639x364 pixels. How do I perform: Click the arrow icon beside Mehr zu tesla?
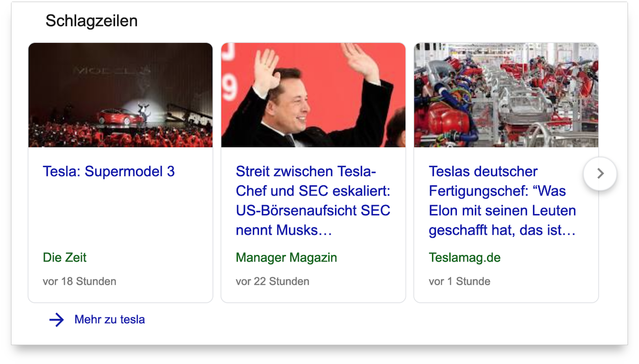click(x=57, y=319)
